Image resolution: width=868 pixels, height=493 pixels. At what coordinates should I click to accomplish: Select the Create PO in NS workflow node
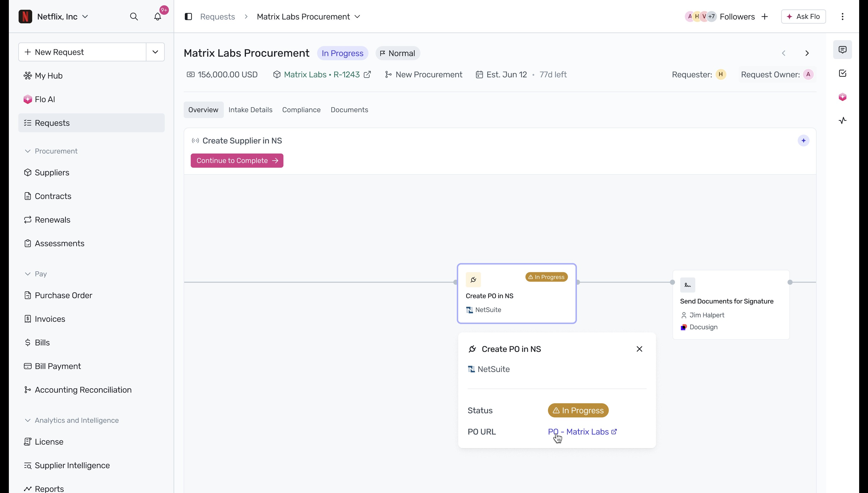[x=517, y=293]
